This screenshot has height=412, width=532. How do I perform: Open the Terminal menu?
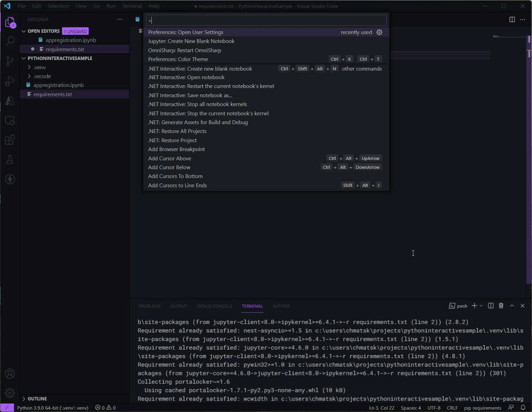[x=132, y=6]
